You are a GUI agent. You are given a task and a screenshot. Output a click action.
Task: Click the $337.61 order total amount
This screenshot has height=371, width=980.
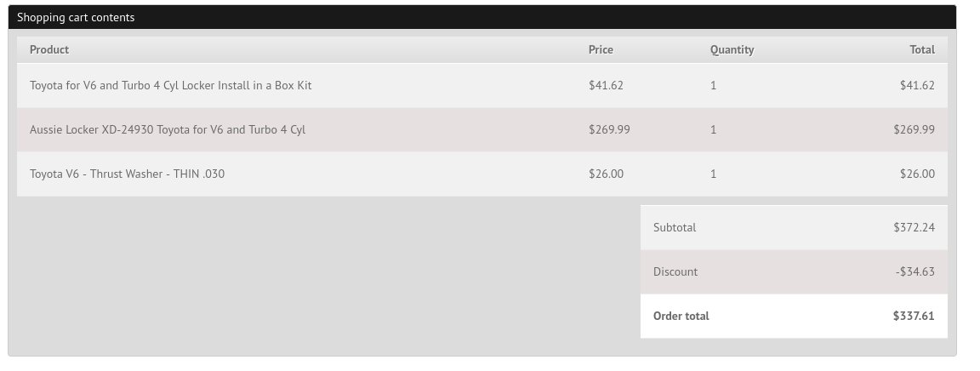coord(914,316)
